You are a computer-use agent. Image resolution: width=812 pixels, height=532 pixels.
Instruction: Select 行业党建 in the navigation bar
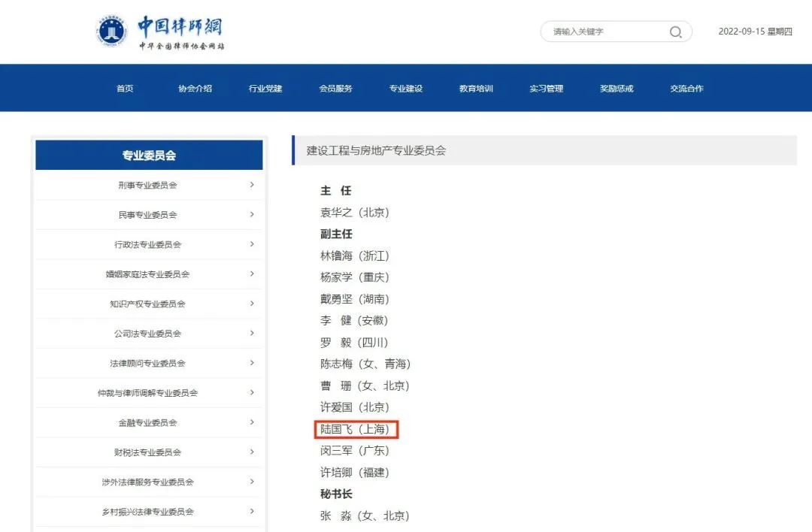(265, 89)
